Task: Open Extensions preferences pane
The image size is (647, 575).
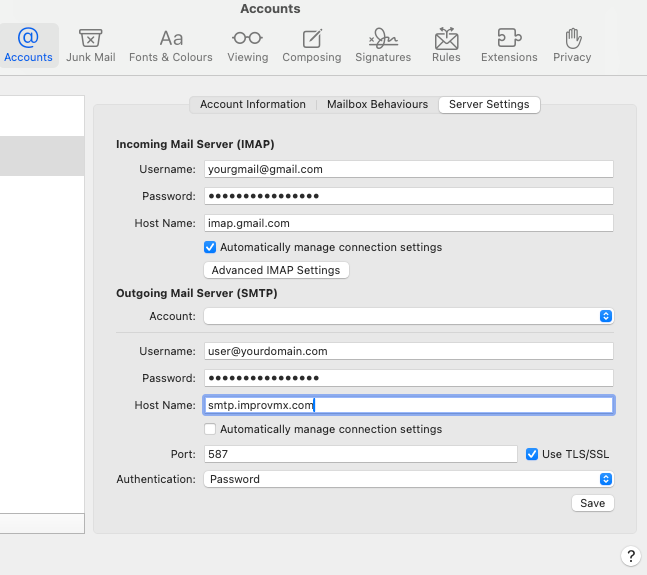Action: 509,45
